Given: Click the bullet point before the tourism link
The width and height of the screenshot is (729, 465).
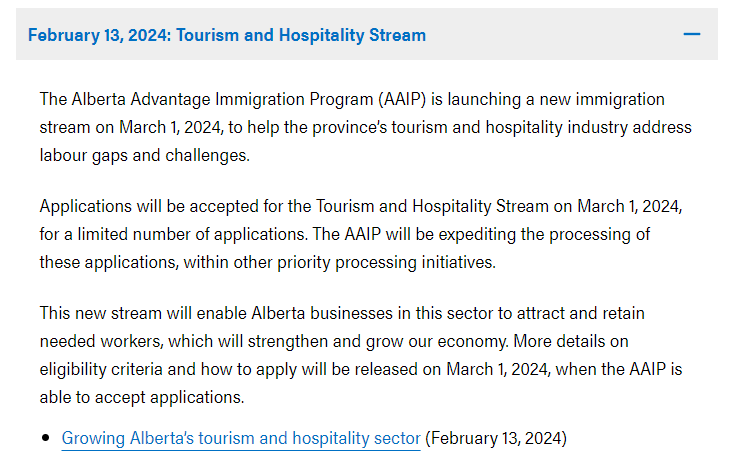Looking at the screenshot, I should (x=46, y=439).
